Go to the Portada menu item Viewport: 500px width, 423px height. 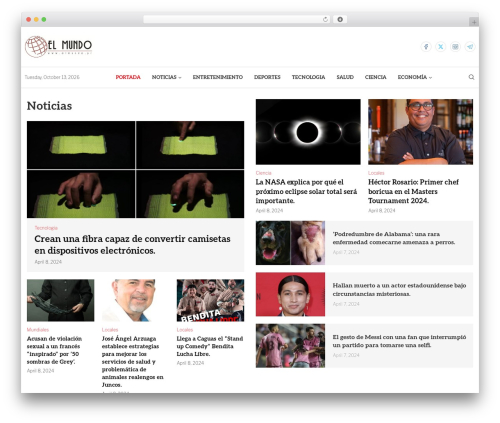coord(128,77)
